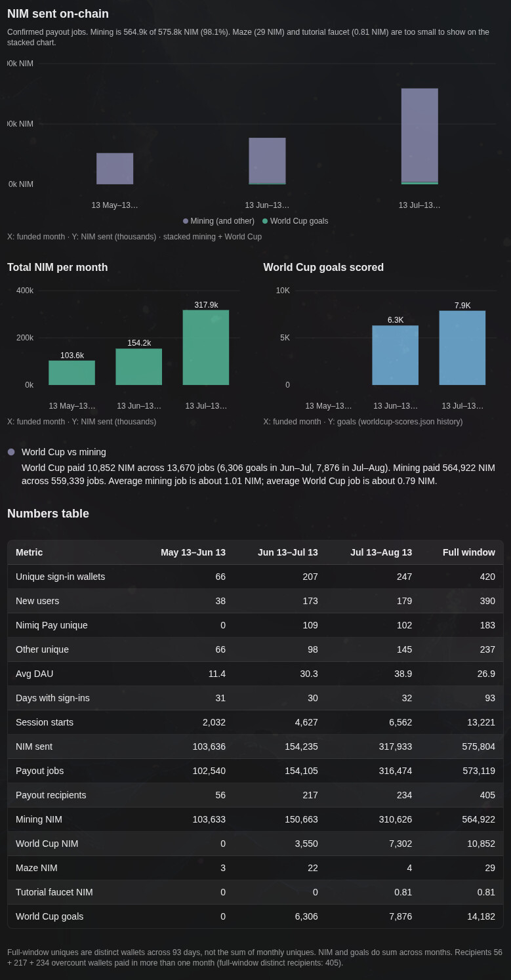Click the 6.3K World Cup goals bar
The width and height of the screenshot is (511, 980).
click(x=395, y=355)
